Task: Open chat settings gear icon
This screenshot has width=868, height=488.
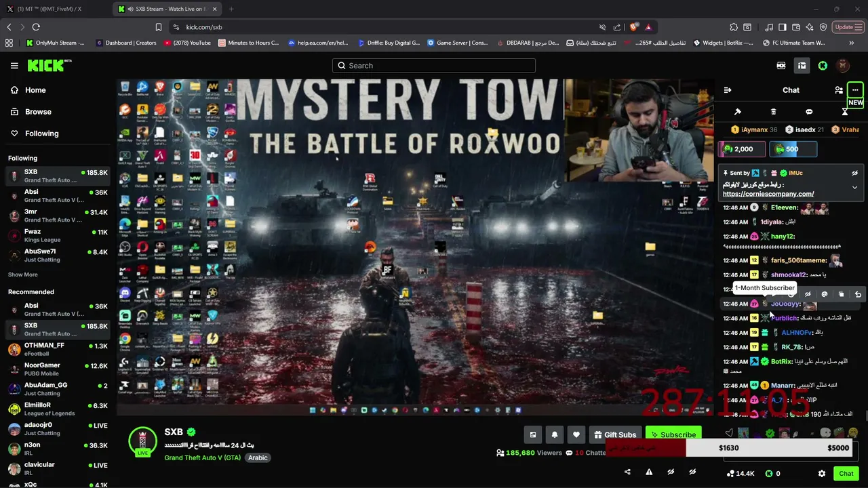Action: click(x=822, y=474)
